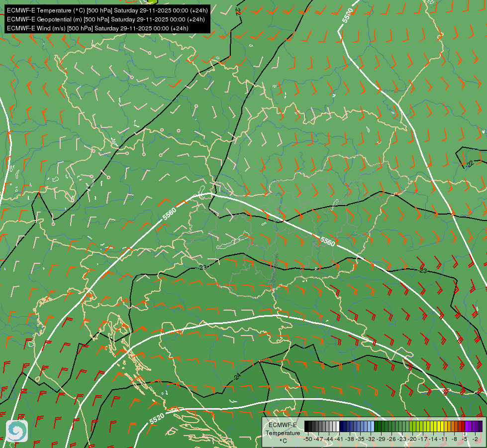487x448 pixels.
Task: Click the -8 legend scale value
Action: [x=454, y=439]
